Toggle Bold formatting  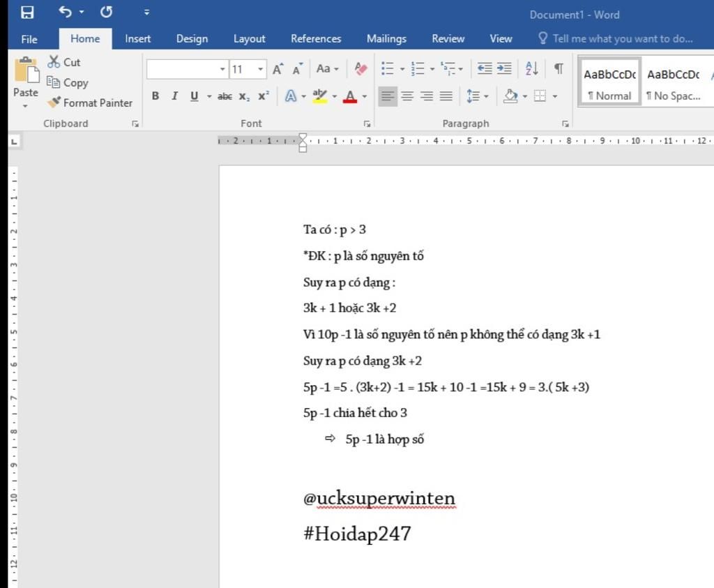point(155,96)
